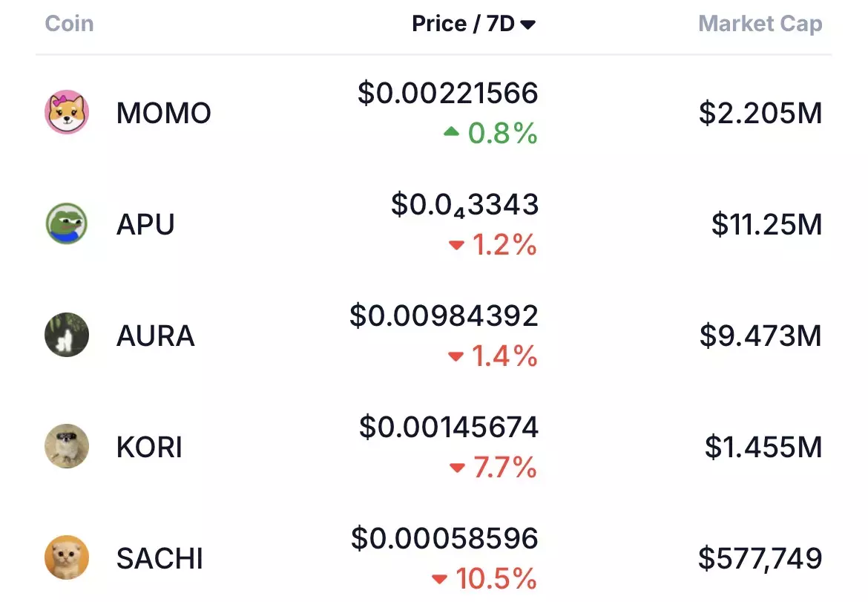Open the APU frog coin icon
The image size is (868, 602).
[67, 223]
